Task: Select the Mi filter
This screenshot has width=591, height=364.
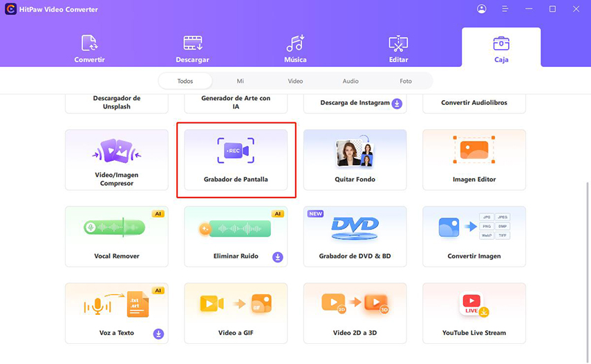Action: pos(240,81)
